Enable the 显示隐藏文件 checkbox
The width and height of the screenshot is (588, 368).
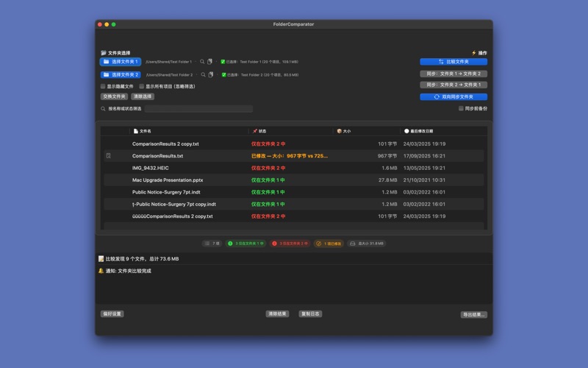[x=103, y=86]
